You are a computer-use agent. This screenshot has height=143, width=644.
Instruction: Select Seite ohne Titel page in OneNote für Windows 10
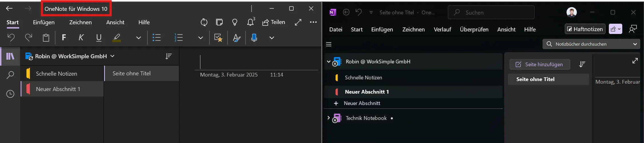click(142, 73)
